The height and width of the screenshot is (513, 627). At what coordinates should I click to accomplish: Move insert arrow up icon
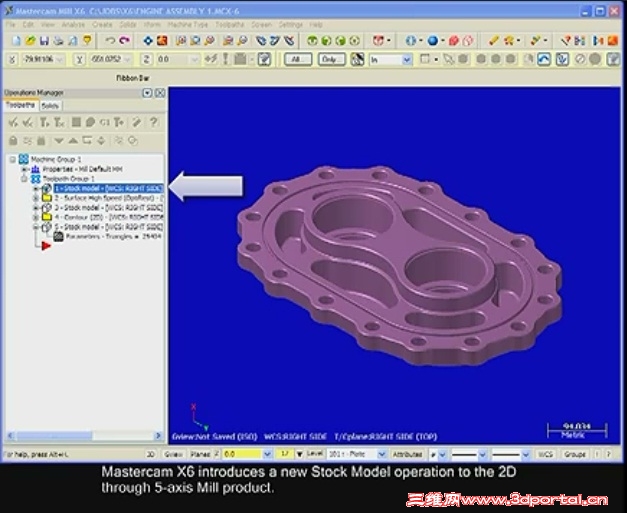click(x=73, y=141)
